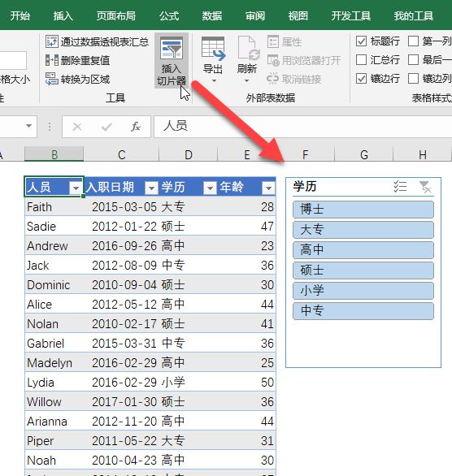Click the insert function fx icon

pyautogui.click(x=136, y=126)
